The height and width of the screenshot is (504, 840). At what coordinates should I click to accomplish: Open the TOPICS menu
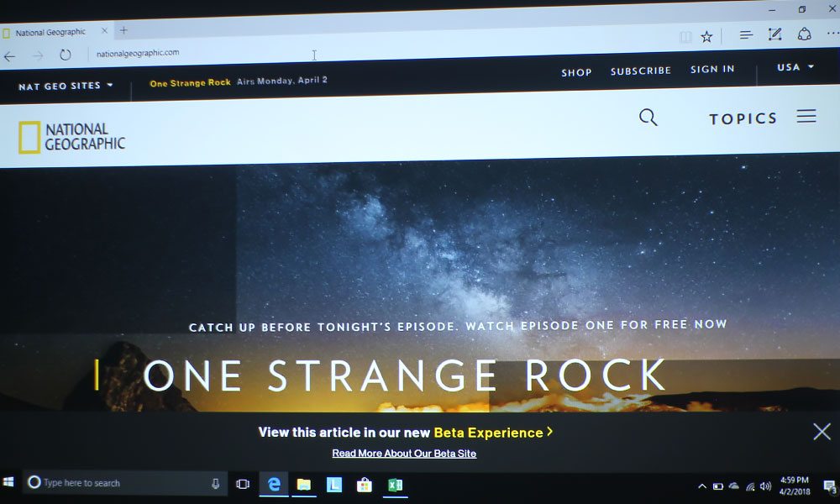click(x=743, y=118)
